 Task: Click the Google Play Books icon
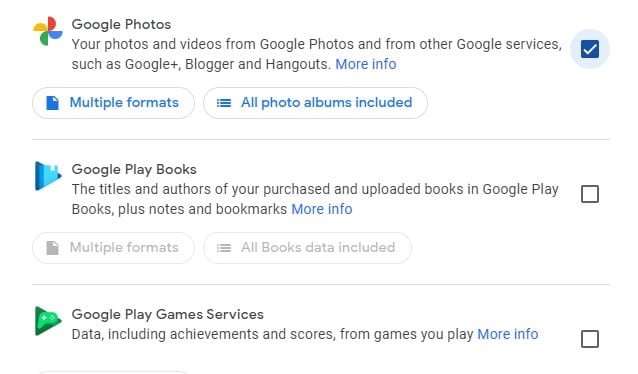click(48, 176)
